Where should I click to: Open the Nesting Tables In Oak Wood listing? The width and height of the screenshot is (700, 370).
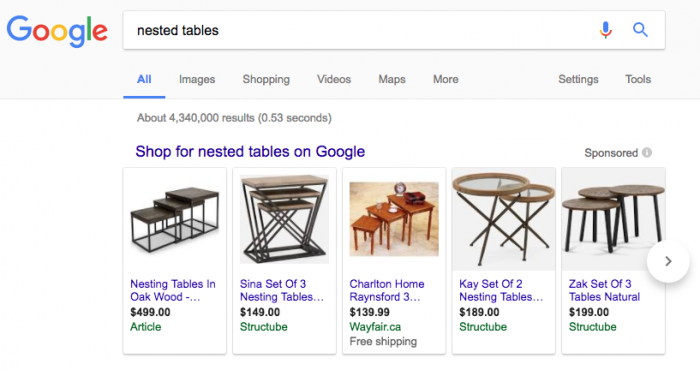click(173, 290)
